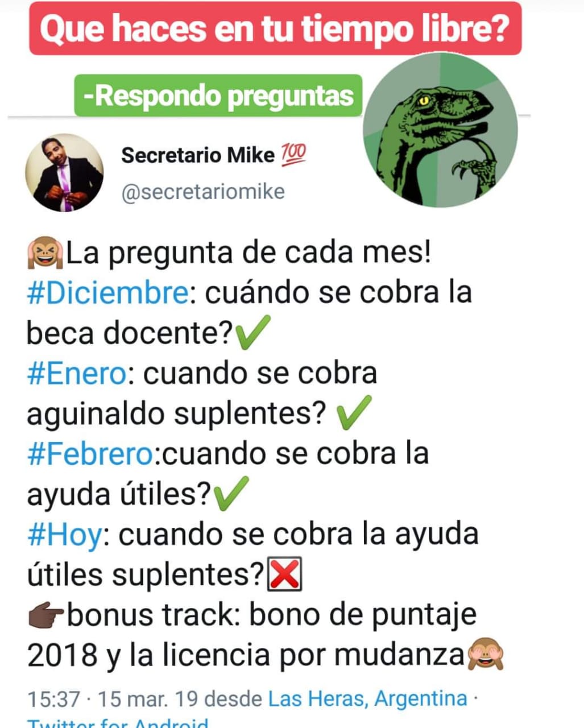Click the monkey emoji after mudanza
Viewport: 584px width, 728px height.
pos(485,655)
